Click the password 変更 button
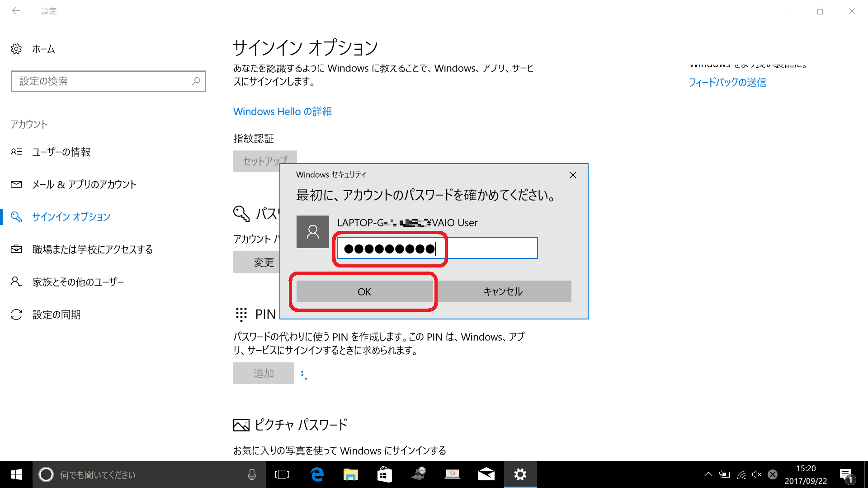The height and width of the screenshot is (488, 868). (x=257, y=262)
